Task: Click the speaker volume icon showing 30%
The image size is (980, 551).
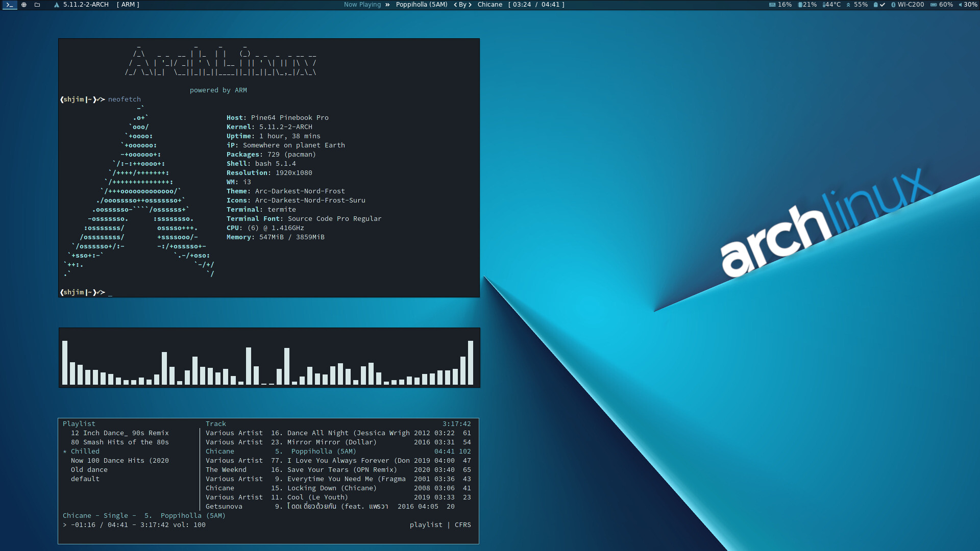Action: [x=960, y=5]
